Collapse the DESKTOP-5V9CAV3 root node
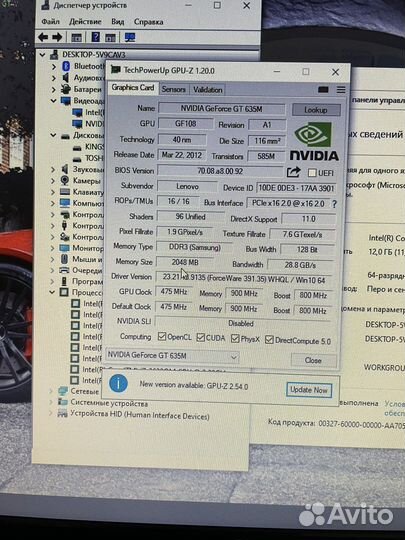405x540 pixels. (42, 54)
